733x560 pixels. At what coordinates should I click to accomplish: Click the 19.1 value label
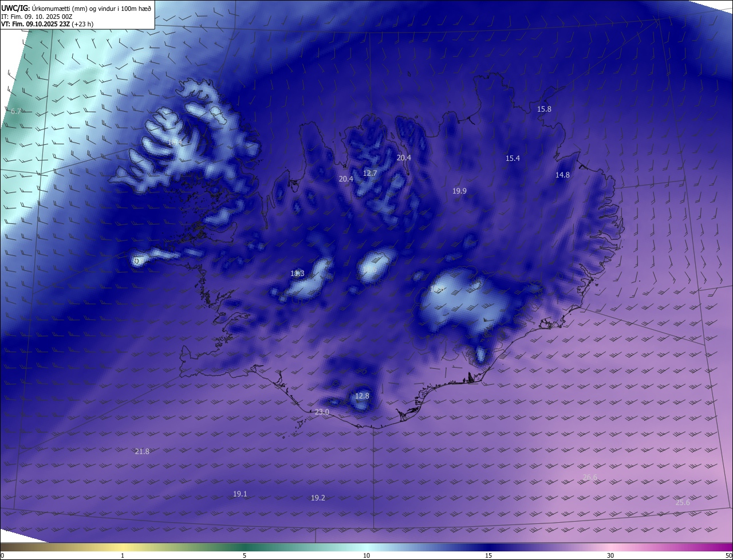[x=240, y=494]
